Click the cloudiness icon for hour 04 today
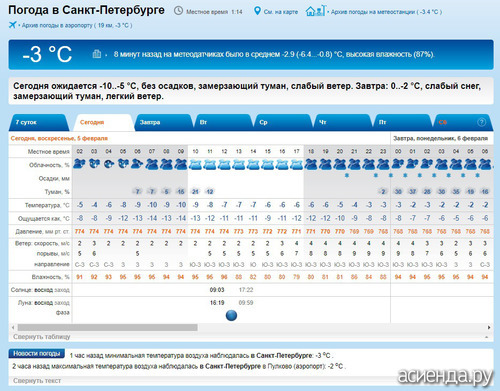The width and height of the screenshot is (500, 391). click(108, 164)
